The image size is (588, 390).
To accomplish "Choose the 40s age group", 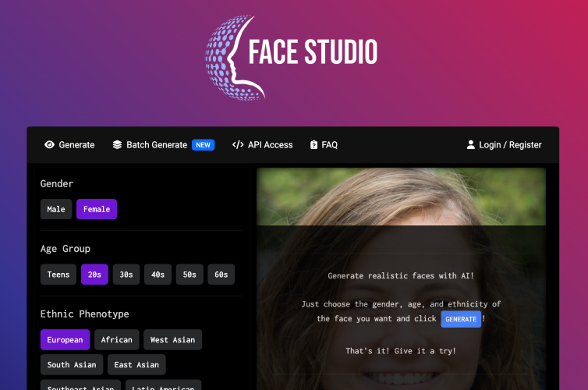I will (158, 275).
